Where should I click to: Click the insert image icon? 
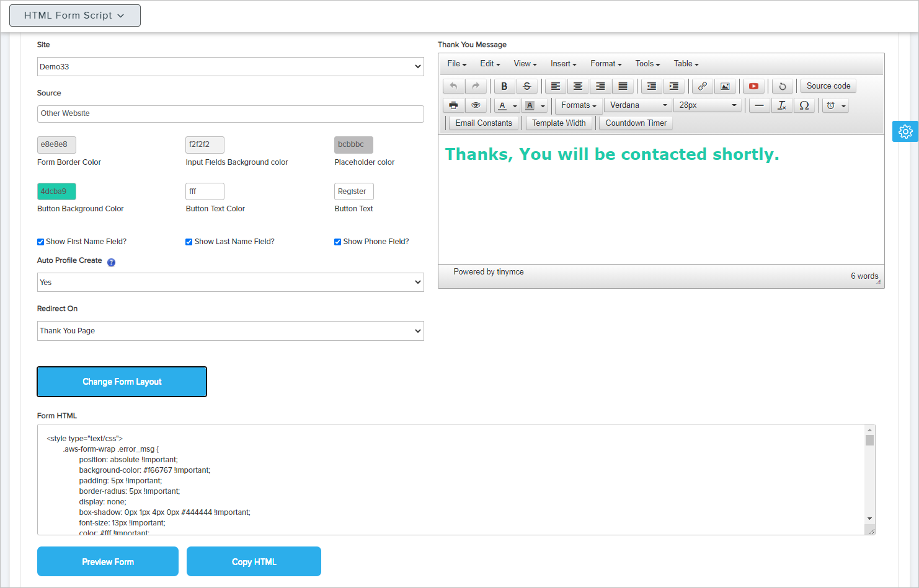point(724,86)
